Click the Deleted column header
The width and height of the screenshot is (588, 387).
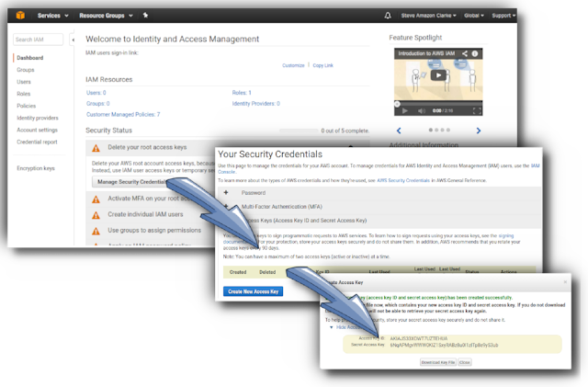267,272
